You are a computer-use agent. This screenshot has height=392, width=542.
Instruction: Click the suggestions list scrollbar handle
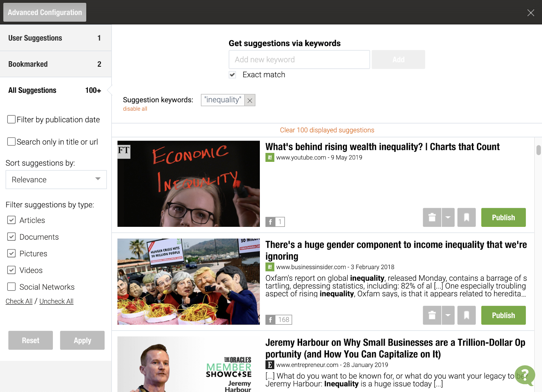tap(538, 150)
